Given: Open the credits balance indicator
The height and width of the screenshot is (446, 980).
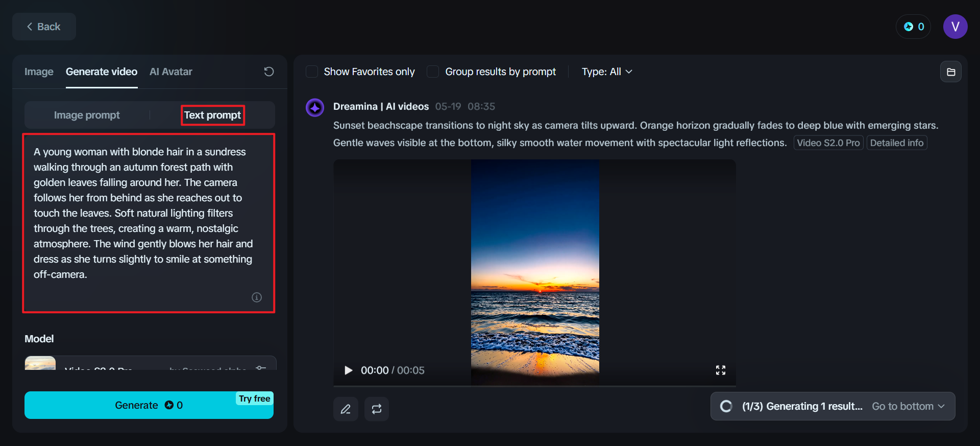Looking at the screenshot, I should (914, 27).
